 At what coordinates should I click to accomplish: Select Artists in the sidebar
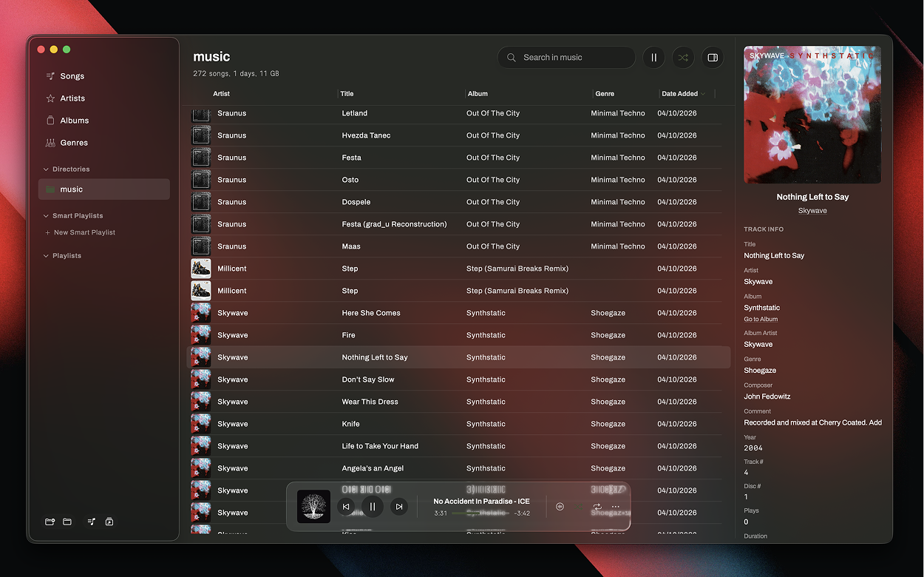click(x=74, y=98)
